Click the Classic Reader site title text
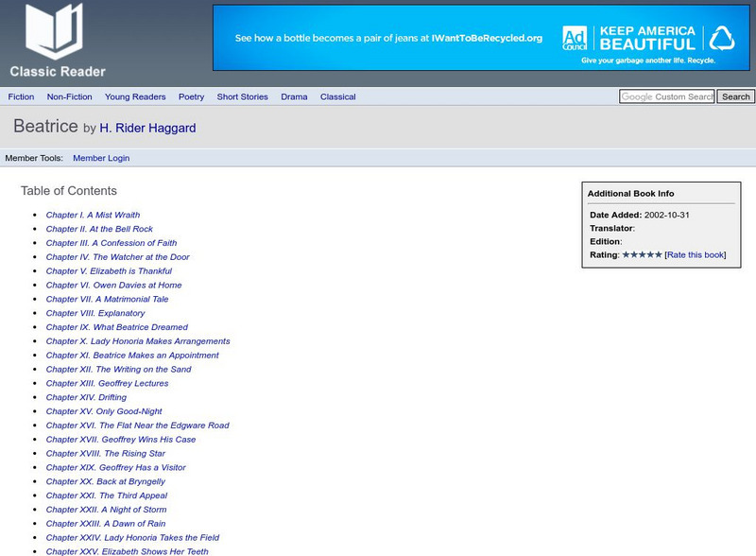 58,72
